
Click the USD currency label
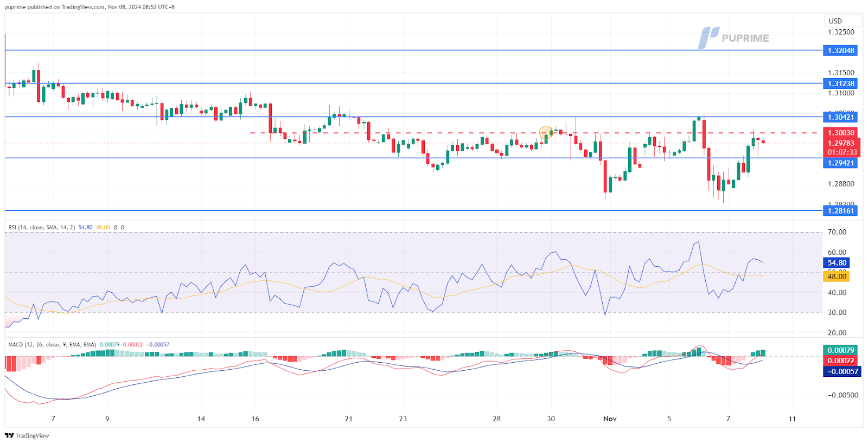click(x=842, y=21)
